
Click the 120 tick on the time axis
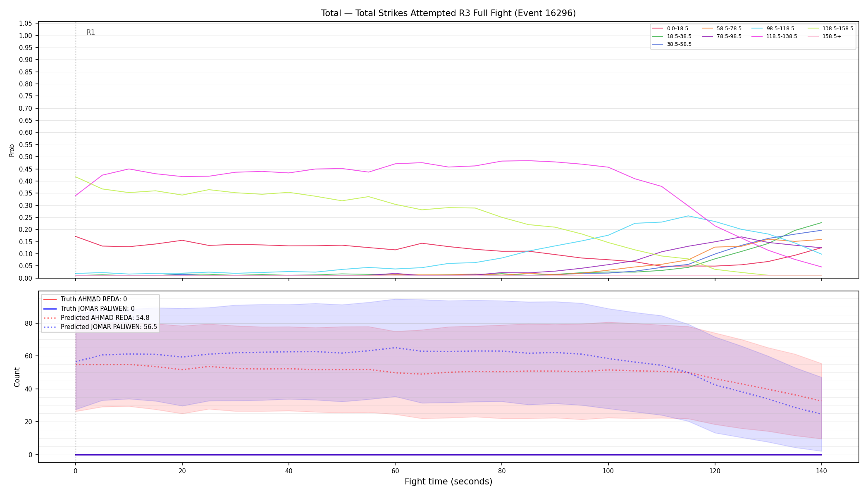pos(715,470)
